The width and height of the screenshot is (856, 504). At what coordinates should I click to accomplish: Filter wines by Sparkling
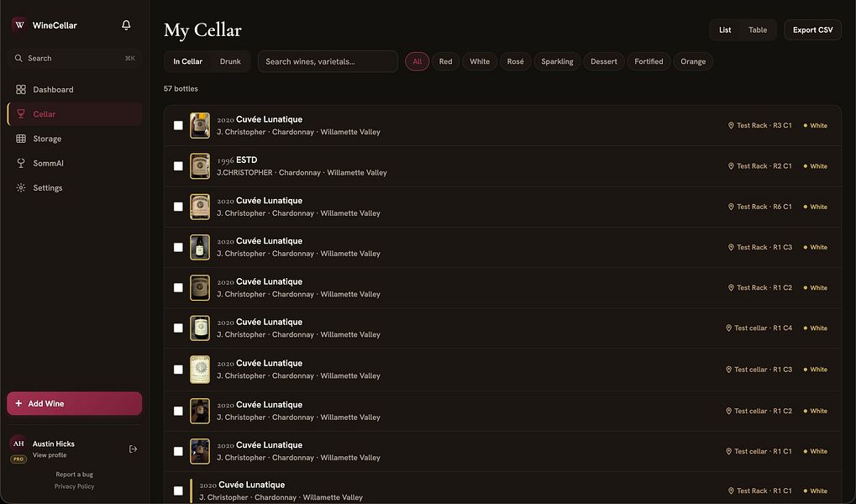pyautogui.click(x=557, y=61)
